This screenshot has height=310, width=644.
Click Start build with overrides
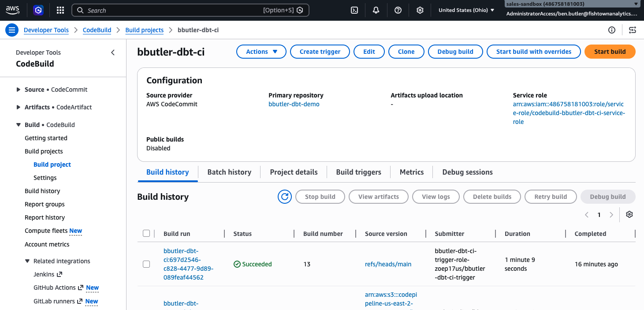[x=534, y=52]
